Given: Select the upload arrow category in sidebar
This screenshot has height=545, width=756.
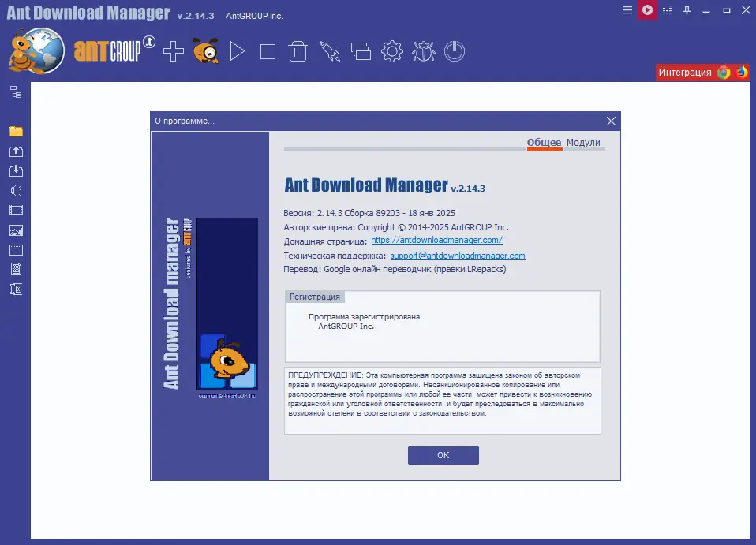Looking at the screenshot, I should click(x=16, y=151).
